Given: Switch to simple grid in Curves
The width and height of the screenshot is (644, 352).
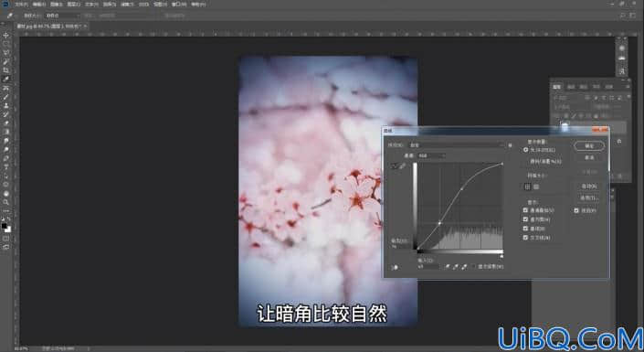Looking at the screenshot, I should coord(528,187).
